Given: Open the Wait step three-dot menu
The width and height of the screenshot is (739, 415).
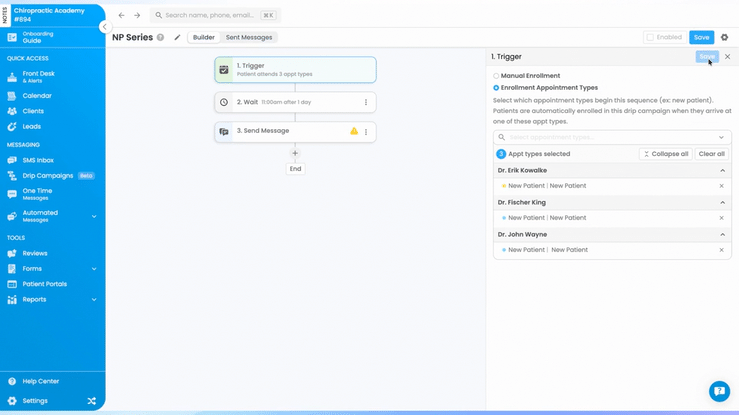Looking at the screenshot, I should pyautogui.click(x=366, y=102).
